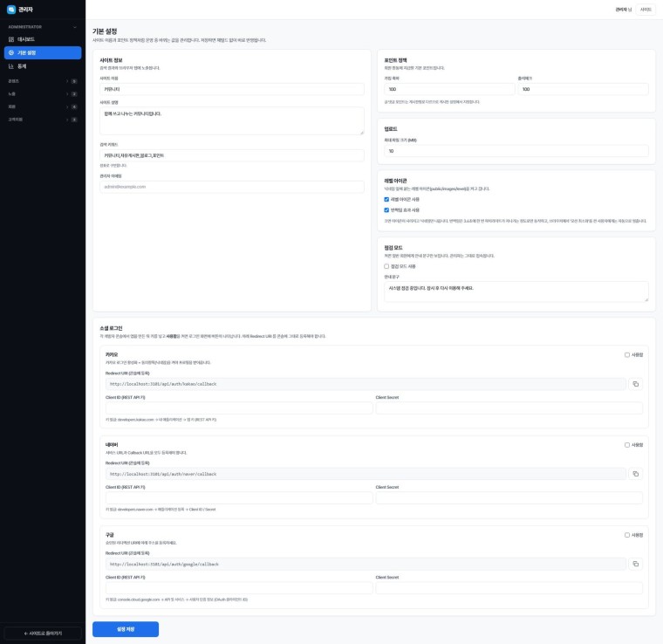Expand the 고객지원 sidebar group
Viewport: 663px width, 644px height.
click(43, 120)
